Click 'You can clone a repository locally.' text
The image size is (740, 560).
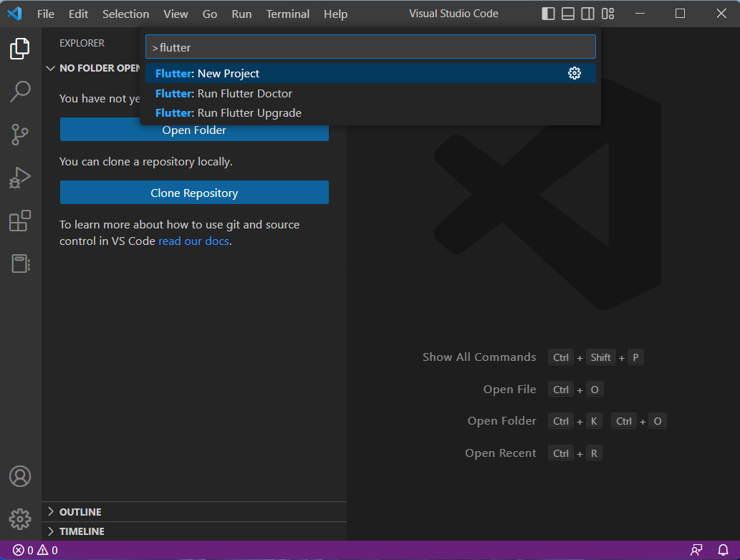point(146,162)
